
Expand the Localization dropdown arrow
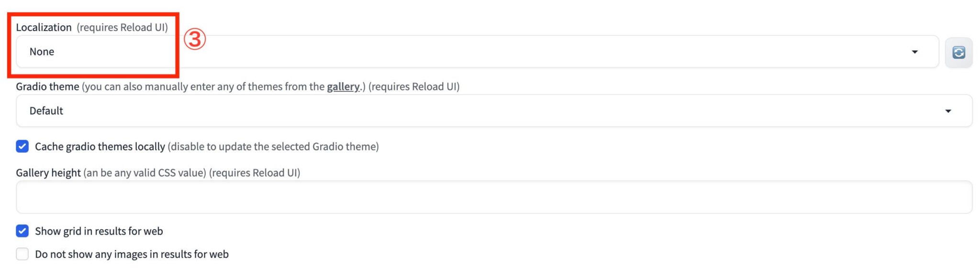914,52
